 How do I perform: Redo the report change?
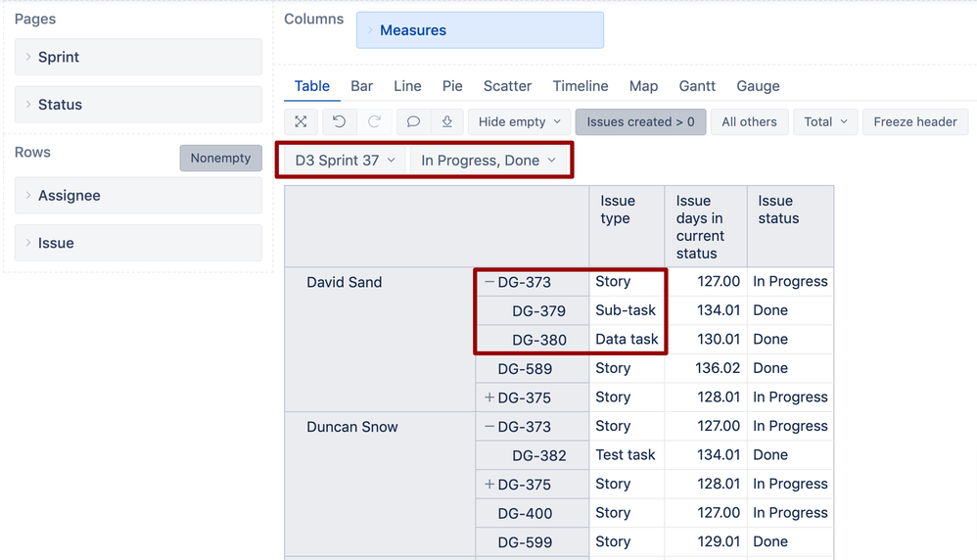[374, 122]
